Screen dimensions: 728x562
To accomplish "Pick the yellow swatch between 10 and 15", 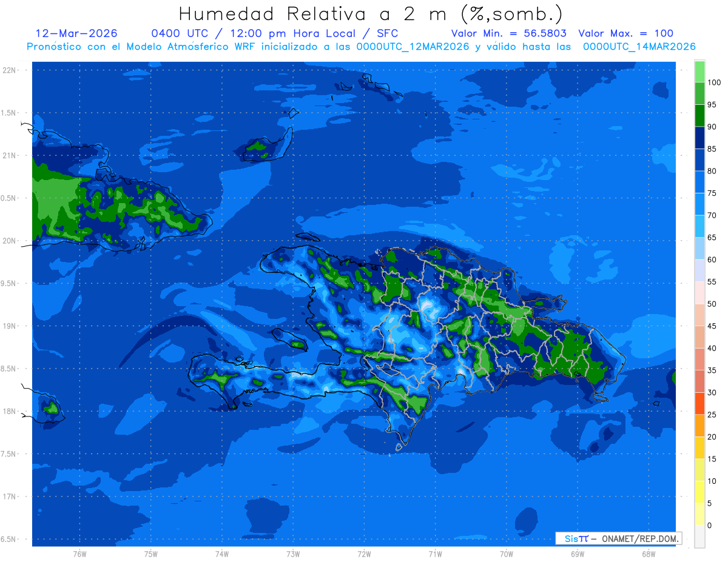I will click(699, 470).
